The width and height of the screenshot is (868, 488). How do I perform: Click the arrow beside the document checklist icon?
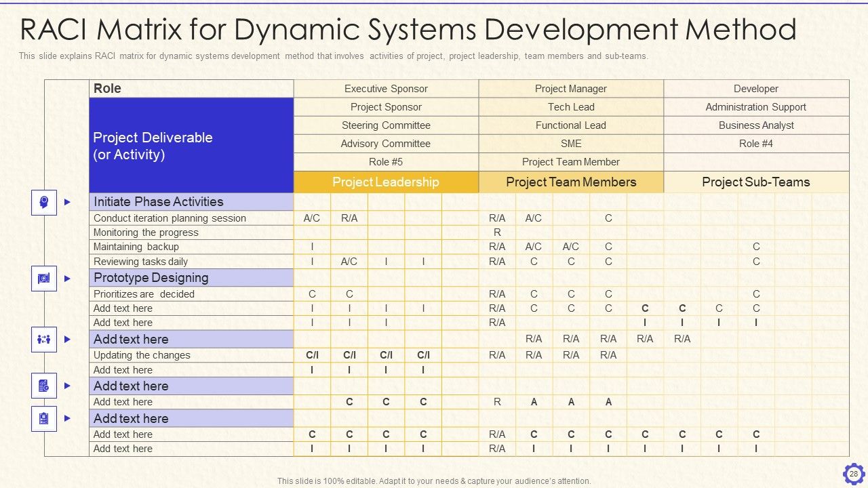pyautogui.click(x=67, y=386)
